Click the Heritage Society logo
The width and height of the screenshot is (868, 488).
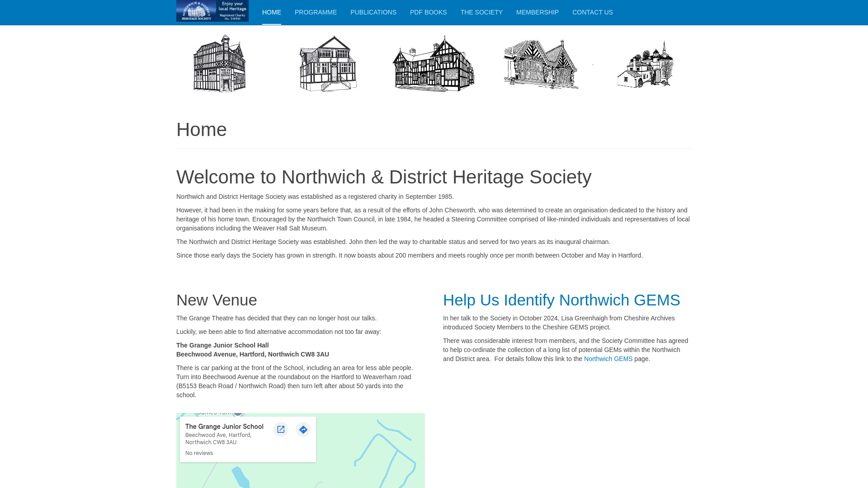[212, 11]
